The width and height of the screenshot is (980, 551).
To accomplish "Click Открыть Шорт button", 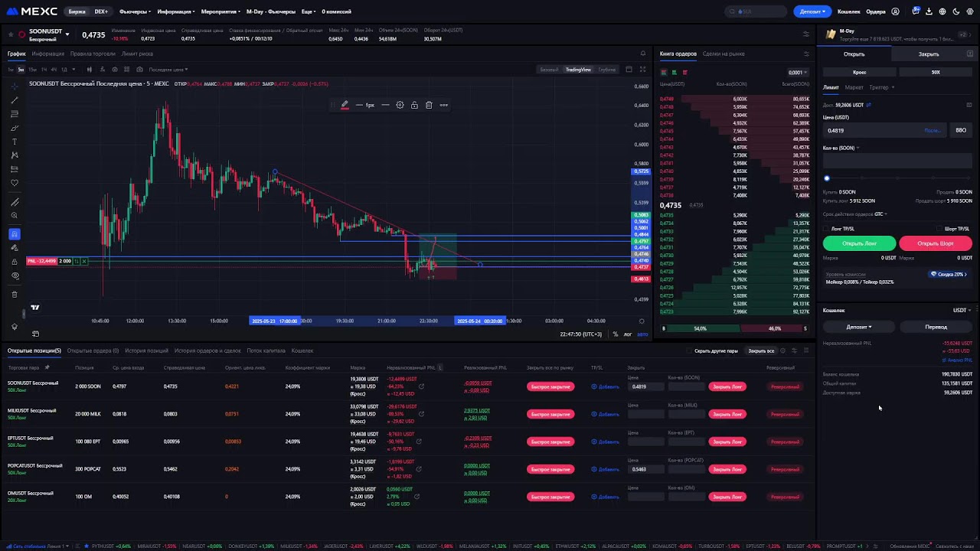I will [936, 243].
